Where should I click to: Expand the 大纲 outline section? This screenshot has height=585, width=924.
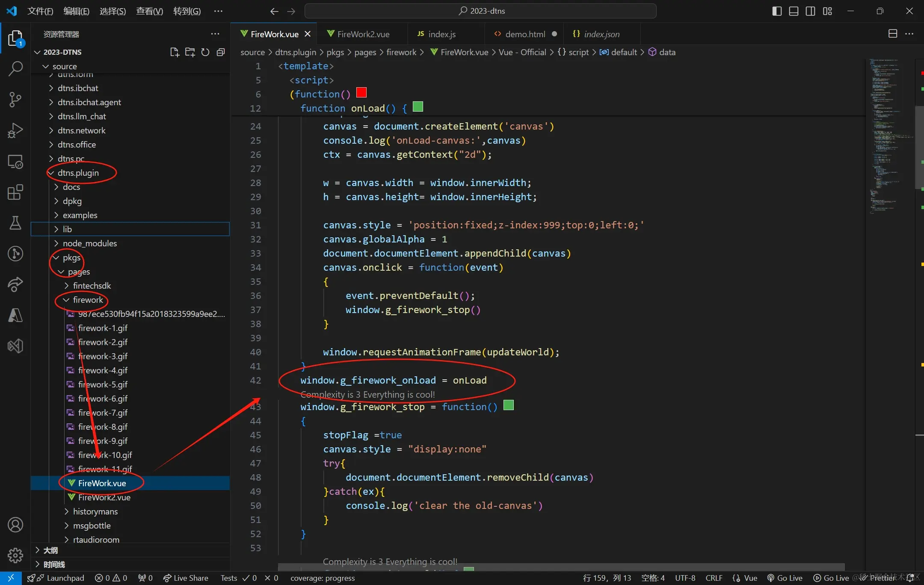[x=50, y=550]
